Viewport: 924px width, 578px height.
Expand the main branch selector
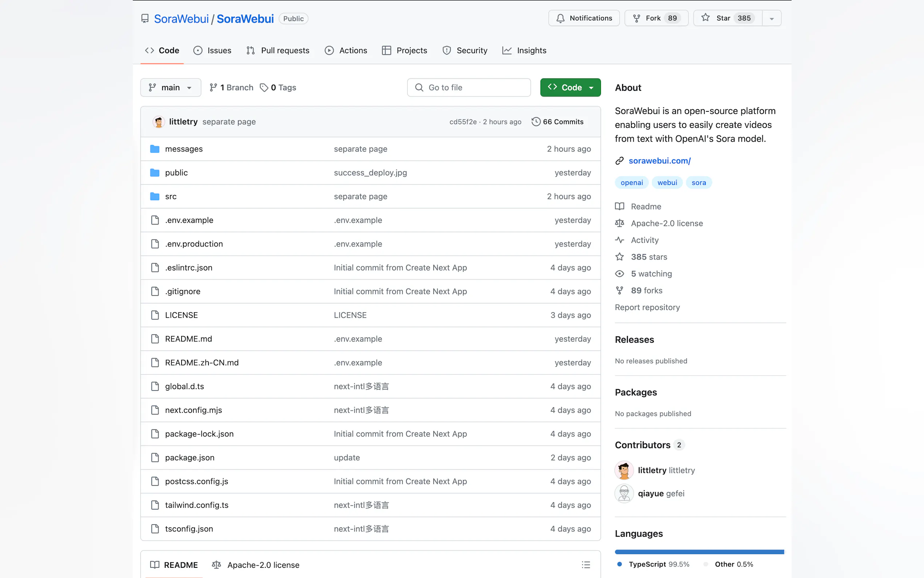click(170, 88)
